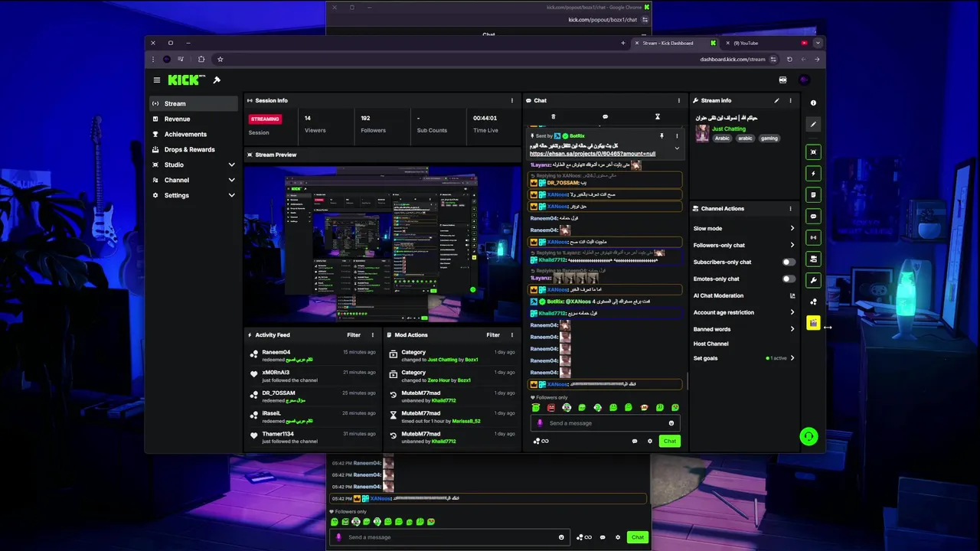This screenshot has height=551, width=980.
Task: Open Achievements in the sidebar
Action: coord(193,134)
